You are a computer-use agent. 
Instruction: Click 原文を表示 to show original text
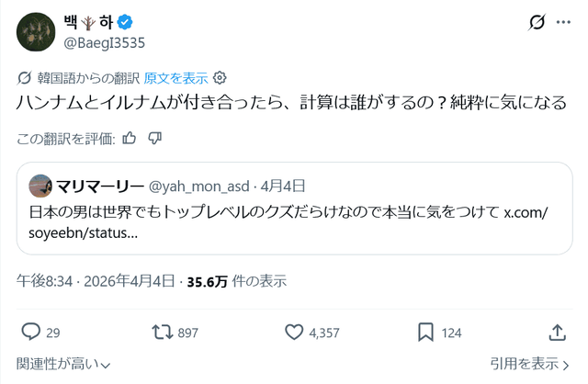pos(175,78)
